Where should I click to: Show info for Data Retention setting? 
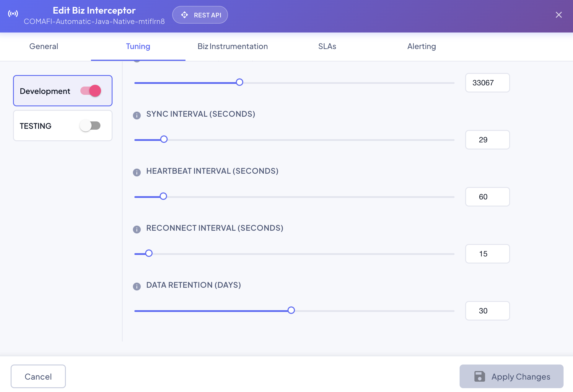coord(137,286)
